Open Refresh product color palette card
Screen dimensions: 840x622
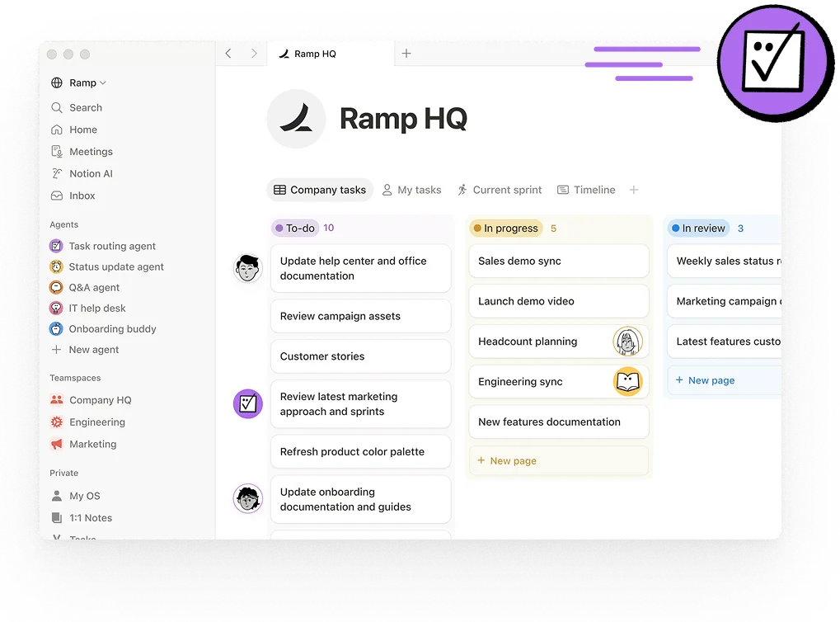click(360, 451)
